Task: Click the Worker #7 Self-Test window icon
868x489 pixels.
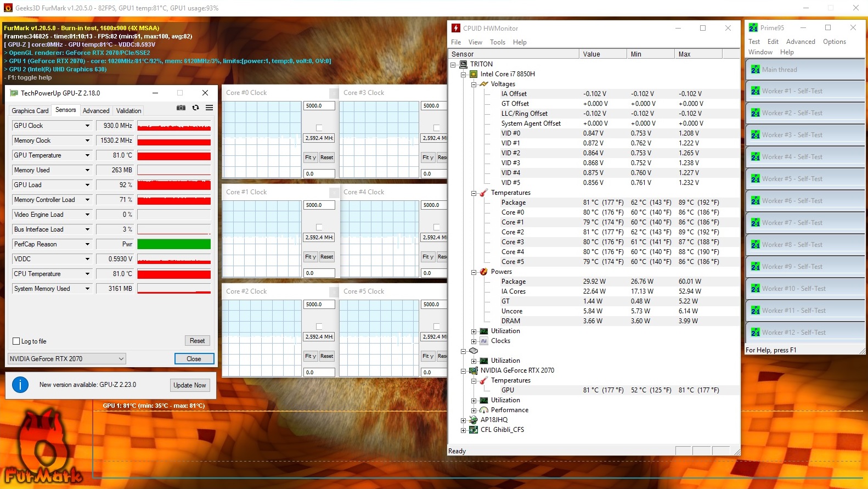Action: point(755,223)
